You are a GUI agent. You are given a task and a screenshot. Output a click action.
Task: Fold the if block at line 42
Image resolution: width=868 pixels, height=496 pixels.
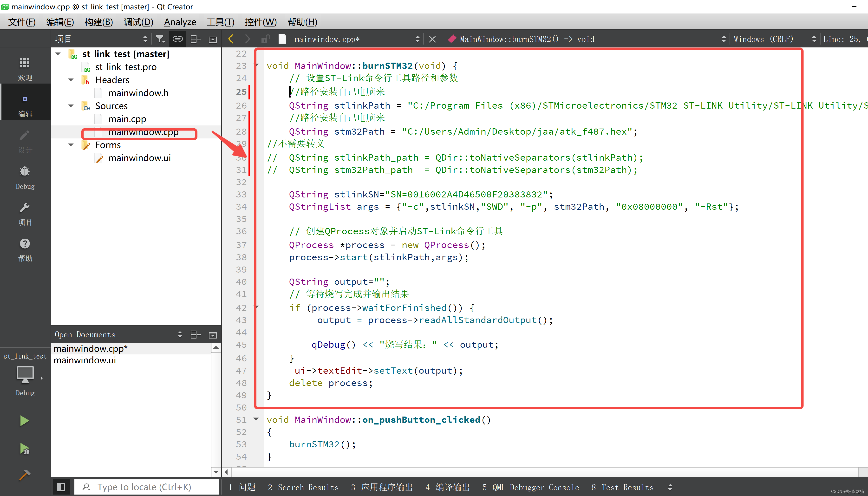[x=257, y=307]
